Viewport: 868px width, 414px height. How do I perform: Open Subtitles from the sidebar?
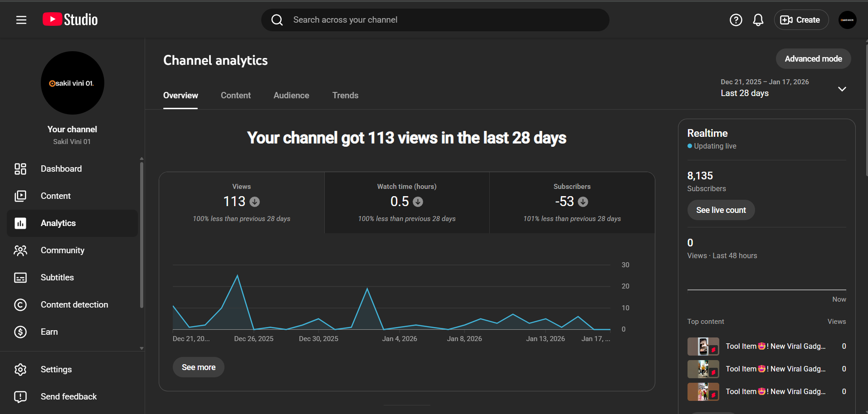click(x=57, y=278)
